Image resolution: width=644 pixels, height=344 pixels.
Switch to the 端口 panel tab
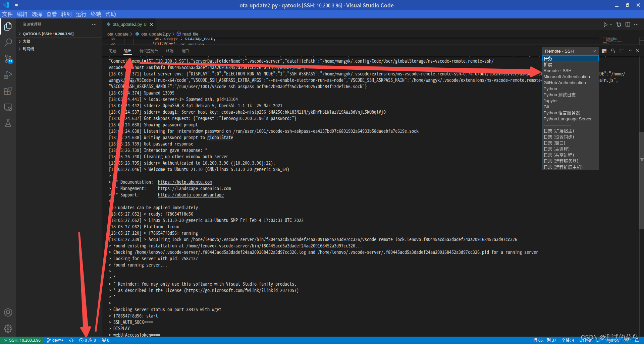coord(185,51)
